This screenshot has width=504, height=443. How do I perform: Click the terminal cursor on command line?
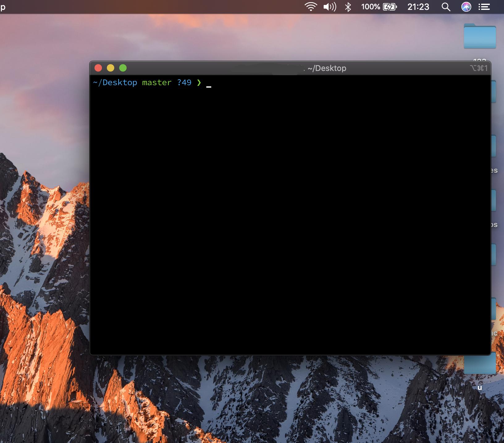(x=209, y=87)
